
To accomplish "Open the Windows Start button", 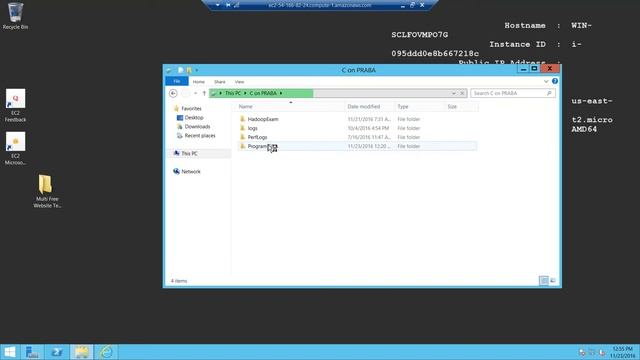I will point(9,352).
